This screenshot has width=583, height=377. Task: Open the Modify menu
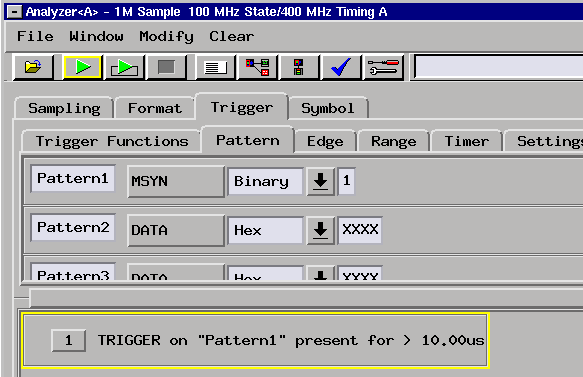click(x=166, y=36)
